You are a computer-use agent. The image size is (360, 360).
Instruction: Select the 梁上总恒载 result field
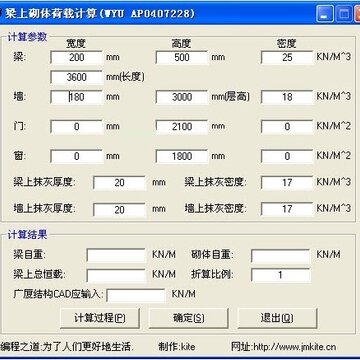click(x=116, y=275)
